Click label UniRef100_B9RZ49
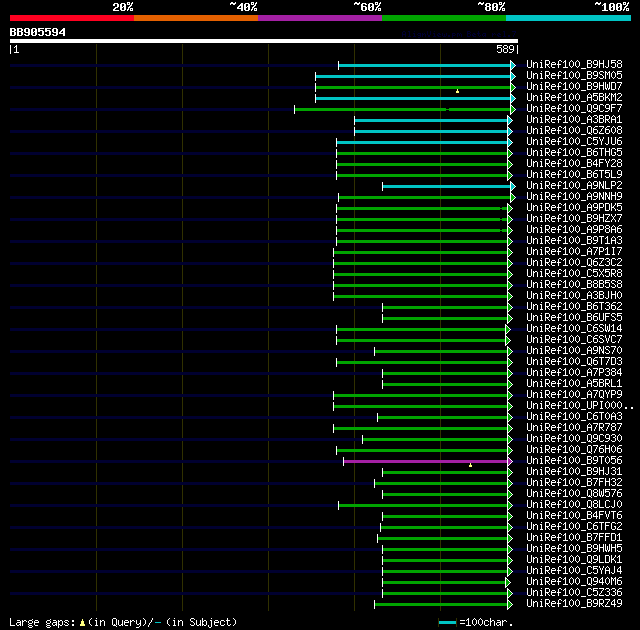Screen dimensions: 640x630 [x=574, y=604]
